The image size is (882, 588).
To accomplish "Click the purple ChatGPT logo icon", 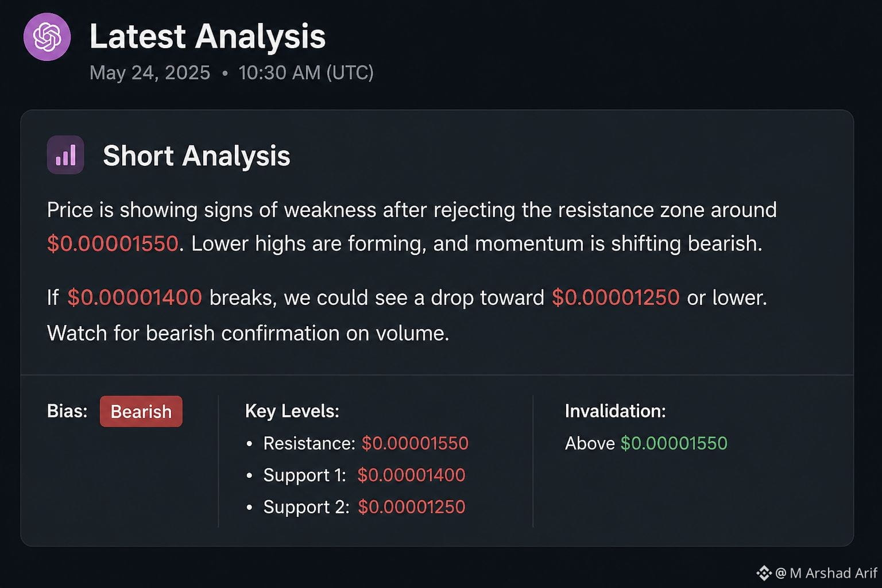I will [47, 37].
